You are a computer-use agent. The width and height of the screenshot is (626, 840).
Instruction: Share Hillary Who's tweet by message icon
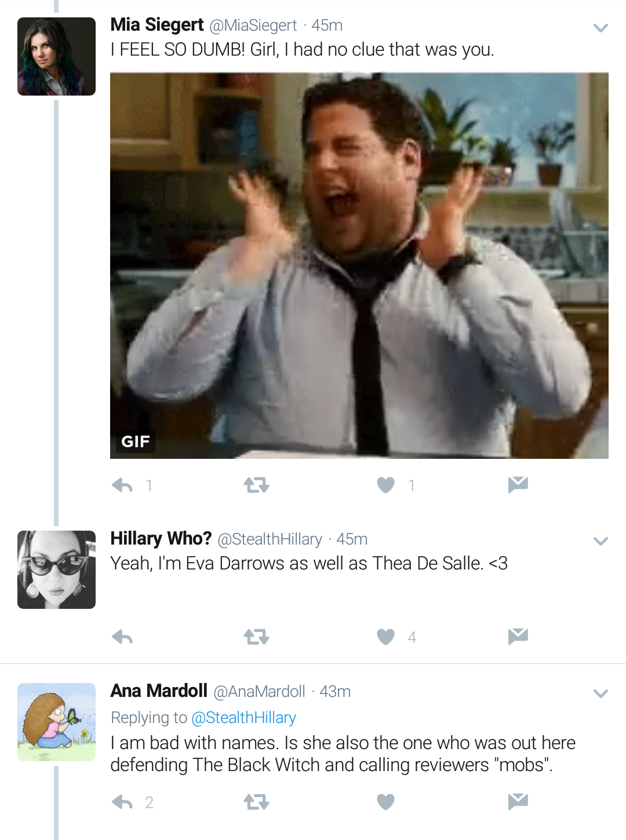518,637
